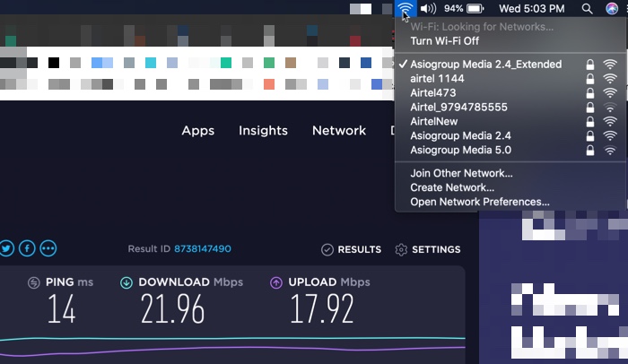This screenshot has height=364, width=628.
Task: Click the volume speaker icon in menu bar
Action: tap(428, 8)
